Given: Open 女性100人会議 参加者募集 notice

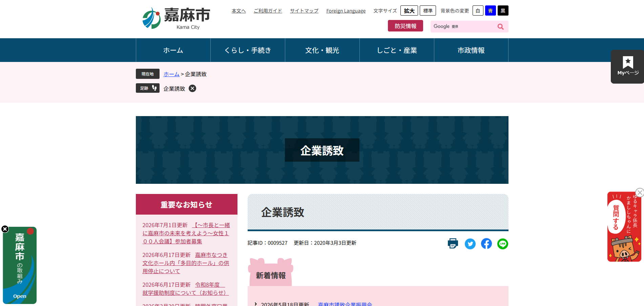Looking at the screenshot, I should (186, 233).
